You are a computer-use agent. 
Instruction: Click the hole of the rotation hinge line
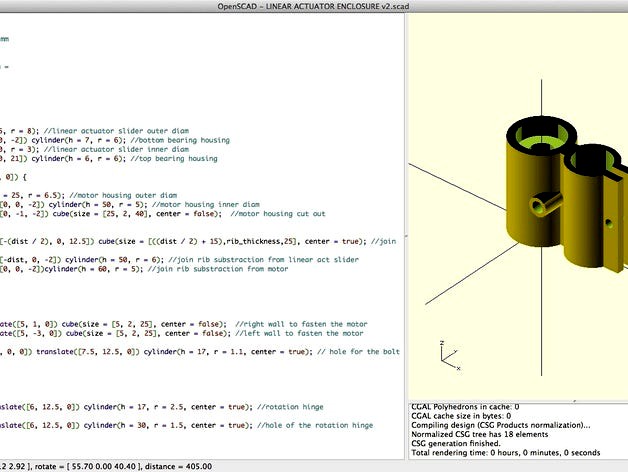(187, 425)
